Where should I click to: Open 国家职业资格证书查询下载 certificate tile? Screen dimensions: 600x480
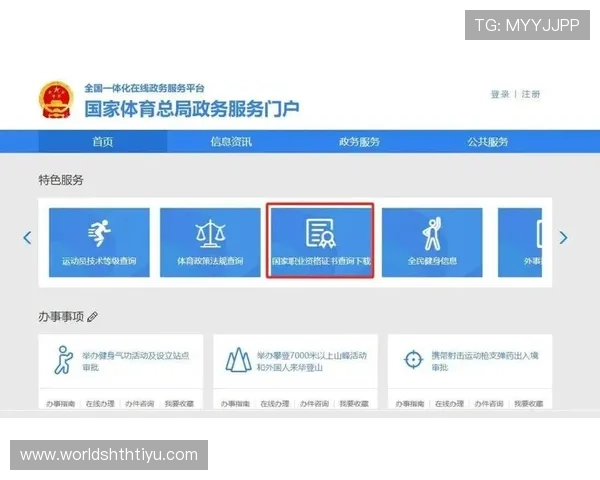[x=320, y=241]
